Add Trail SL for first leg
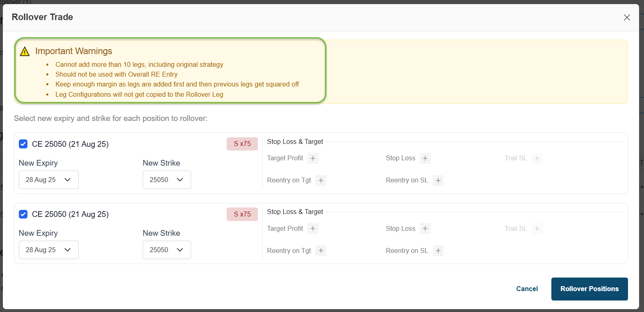The width and height of the screenshot is (644, 312). click(x=537, y=158)
